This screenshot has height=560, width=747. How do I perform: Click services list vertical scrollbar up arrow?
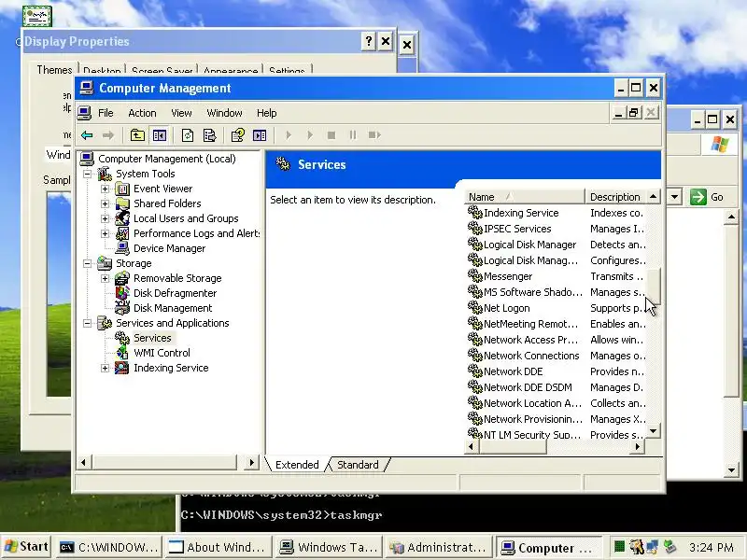click(654, 196)
